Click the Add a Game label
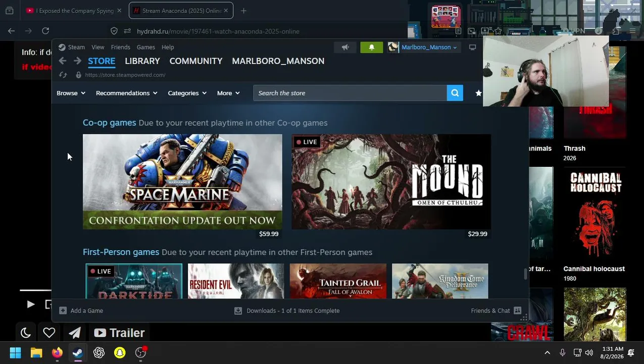 click(87, 310)
